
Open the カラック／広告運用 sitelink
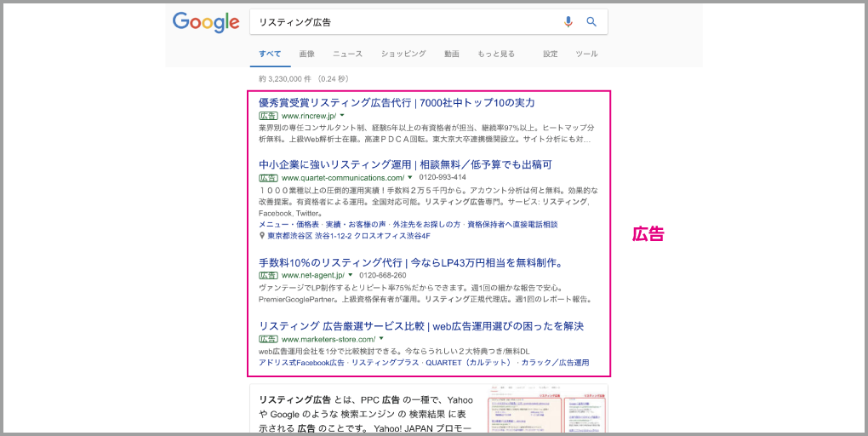click(x=555, y=362)
